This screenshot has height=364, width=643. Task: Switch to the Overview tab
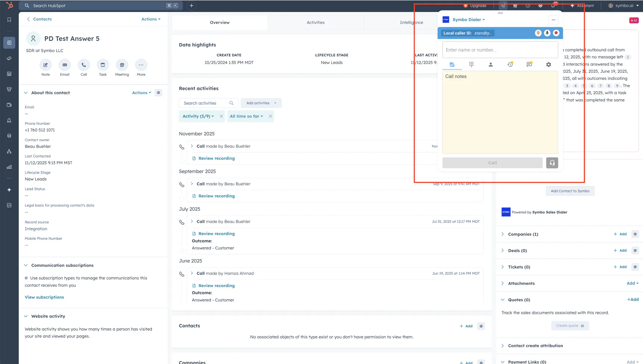tap(220, 22)
